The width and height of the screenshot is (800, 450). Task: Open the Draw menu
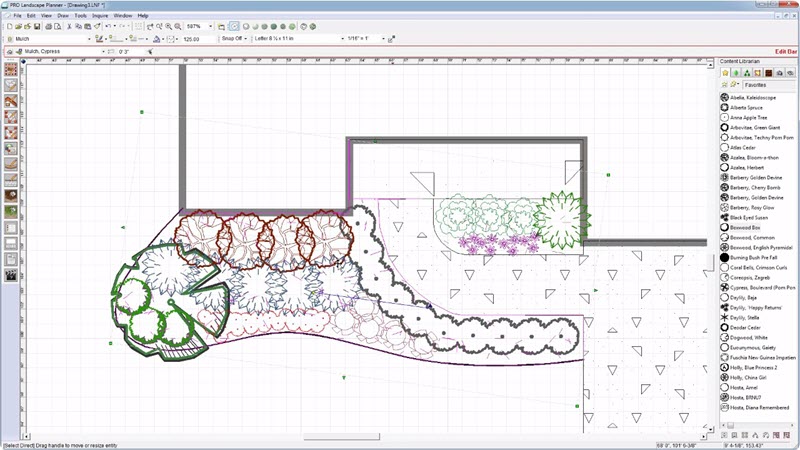[63, 15]
